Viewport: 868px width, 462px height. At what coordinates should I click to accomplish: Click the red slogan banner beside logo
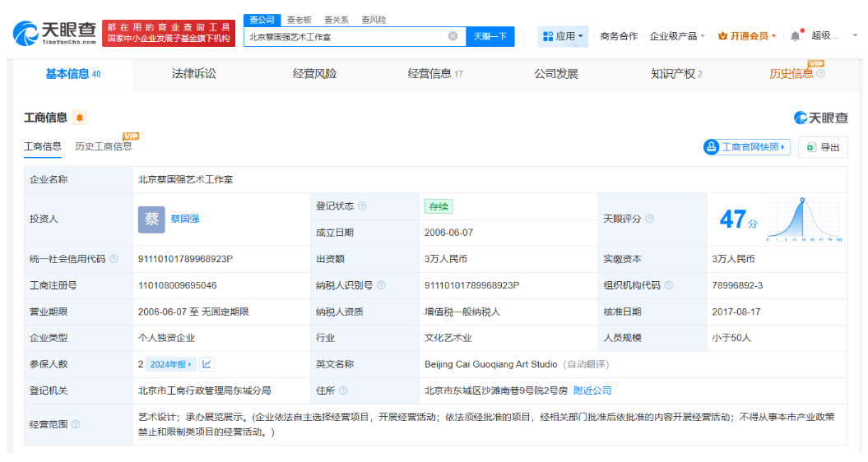[169, 33]
